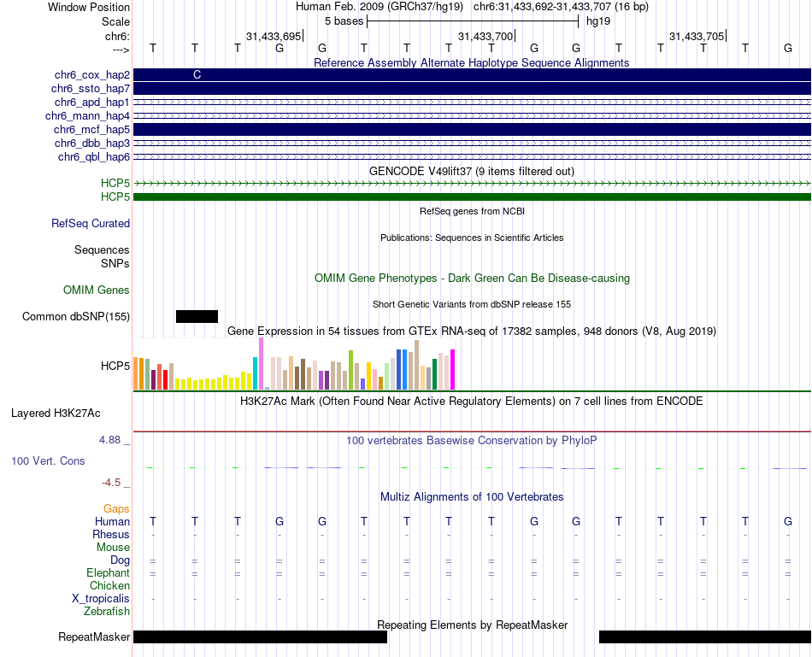Click the magenta last bar in GTEx chart
Screen dimensions: 812x657
point(453,370)
